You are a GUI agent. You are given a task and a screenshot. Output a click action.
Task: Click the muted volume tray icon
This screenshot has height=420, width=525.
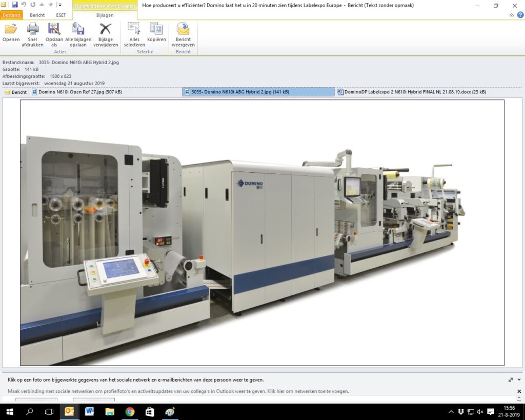point(480,412)
